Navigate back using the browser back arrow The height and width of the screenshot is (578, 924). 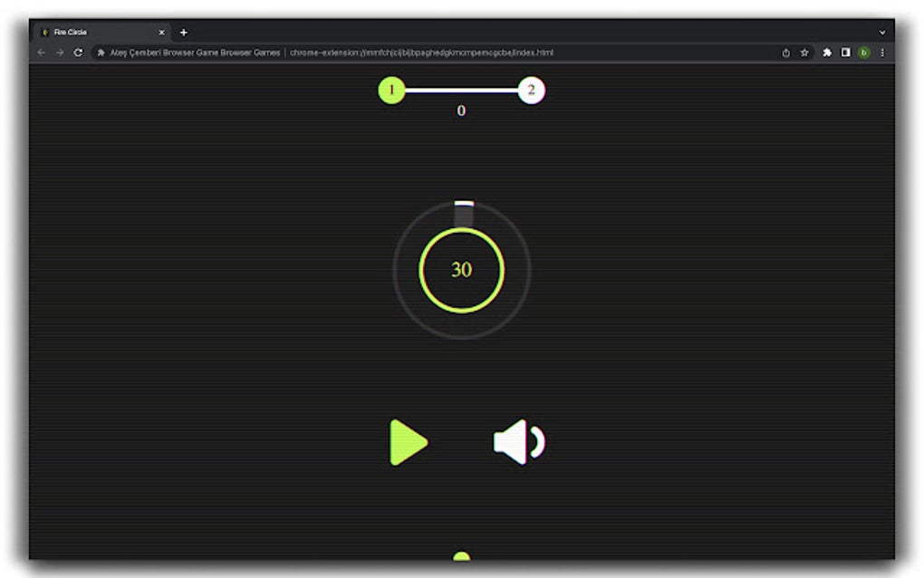click(43, 53)
